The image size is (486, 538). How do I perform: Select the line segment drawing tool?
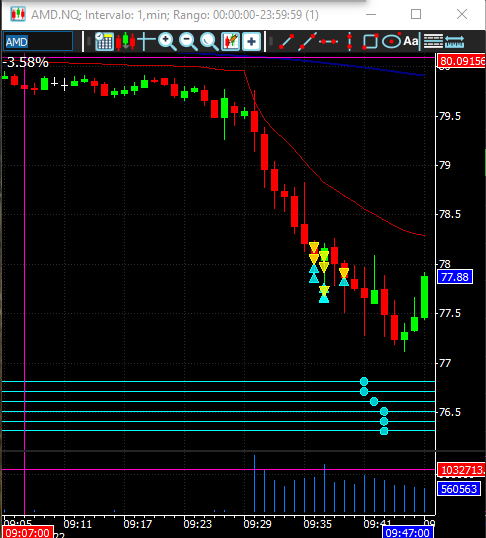pos(287,42)
